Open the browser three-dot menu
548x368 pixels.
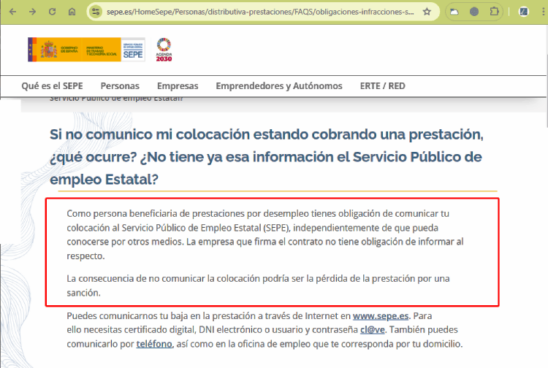pos(543,12)
